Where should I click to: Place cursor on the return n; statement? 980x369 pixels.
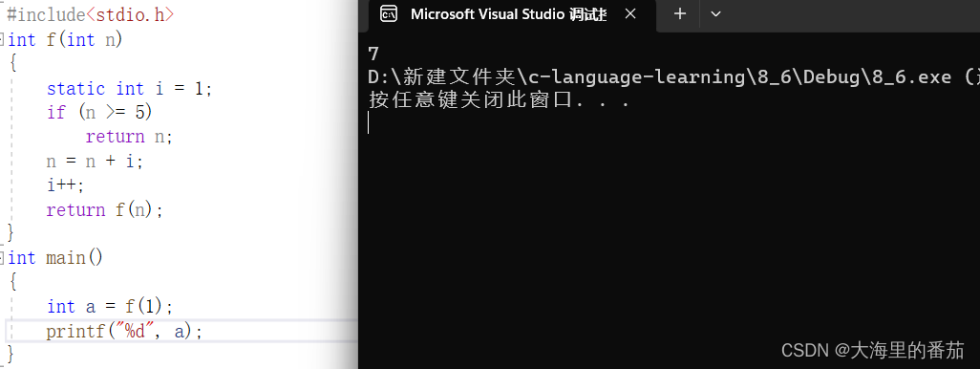[x=129, y=137]
